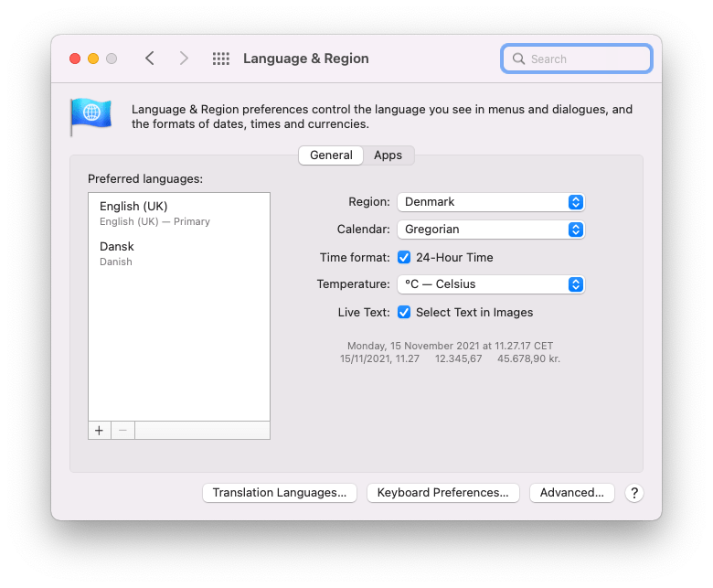This screenshot has height=588, width=713.
Task: Minimize window with yellow button
Action: pos(93,59)
